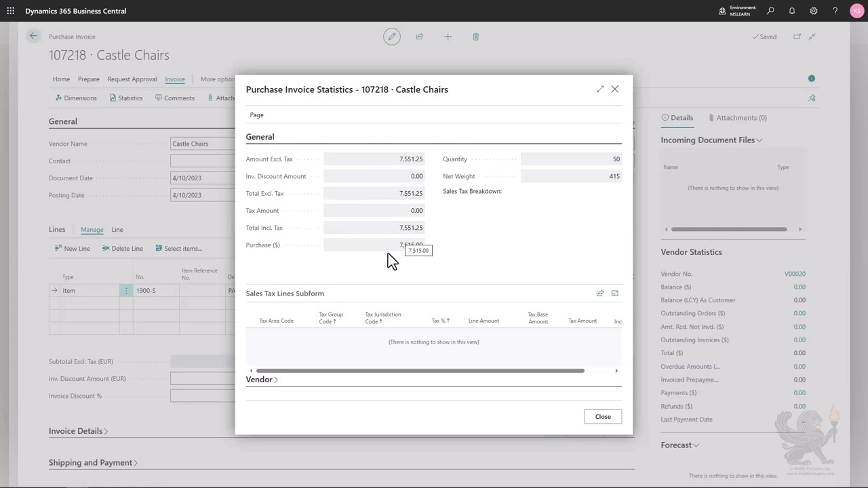The image size is (868, 488).
Task: Click Select items in lines toolbar
Action: pos(178,248)
